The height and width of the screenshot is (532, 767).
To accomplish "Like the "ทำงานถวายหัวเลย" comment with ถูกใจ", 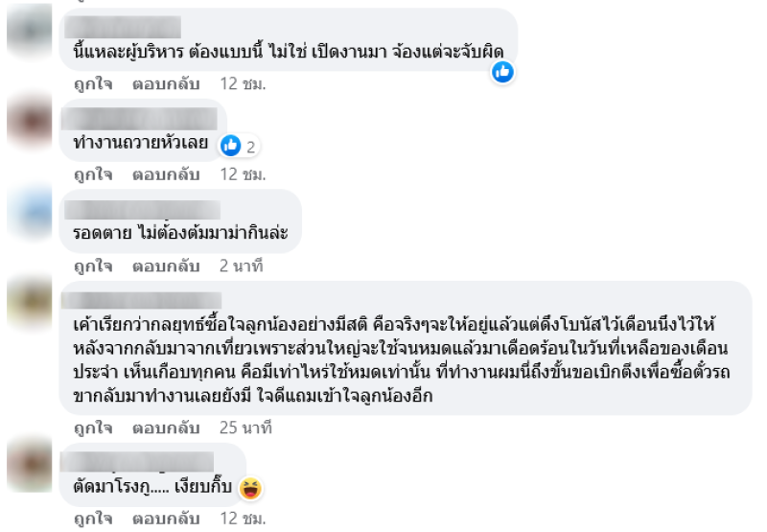I will point(93,174).
